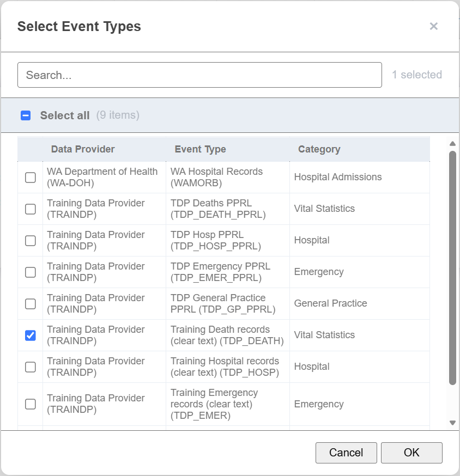The width and height of the screenshot is (460, 476).
Task: Click the Cancel button
Action: coord(346,453)
